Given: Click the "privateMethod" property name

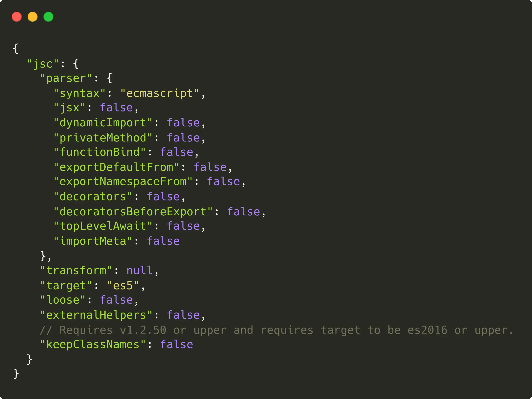Looking at the screenshot, I should tap(103, 138).
